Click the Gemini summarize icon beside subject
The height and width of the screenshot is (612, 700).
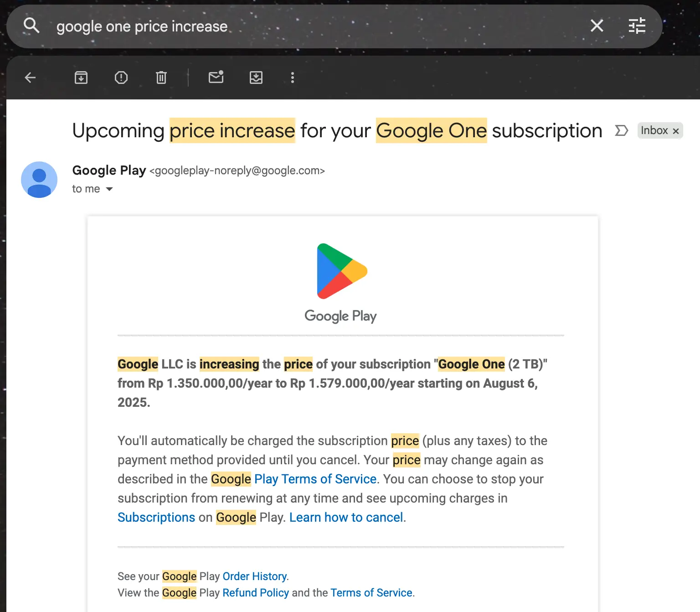[x=621, y=131]
